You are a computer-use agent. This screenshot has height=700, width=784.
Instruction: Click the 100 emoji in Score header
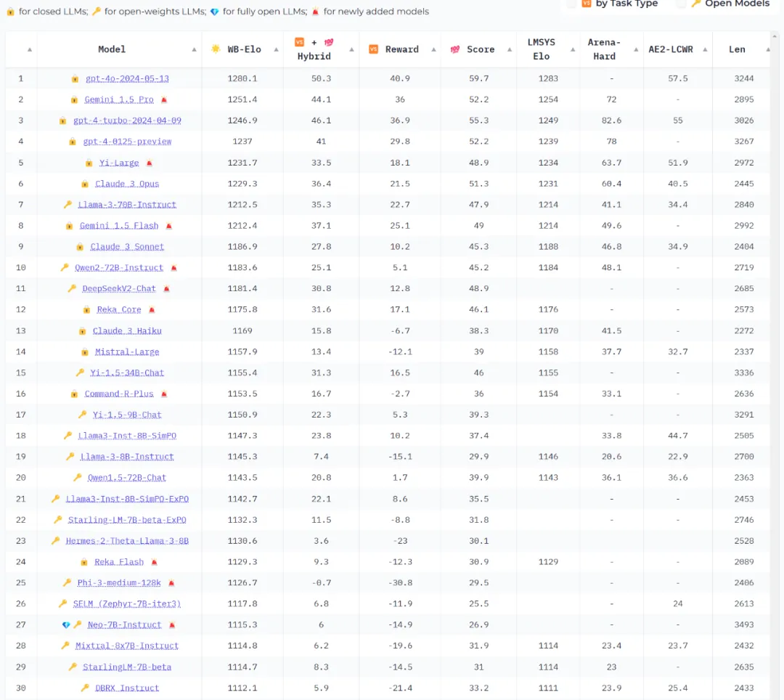pyautogui.click(x=455, y=49)
